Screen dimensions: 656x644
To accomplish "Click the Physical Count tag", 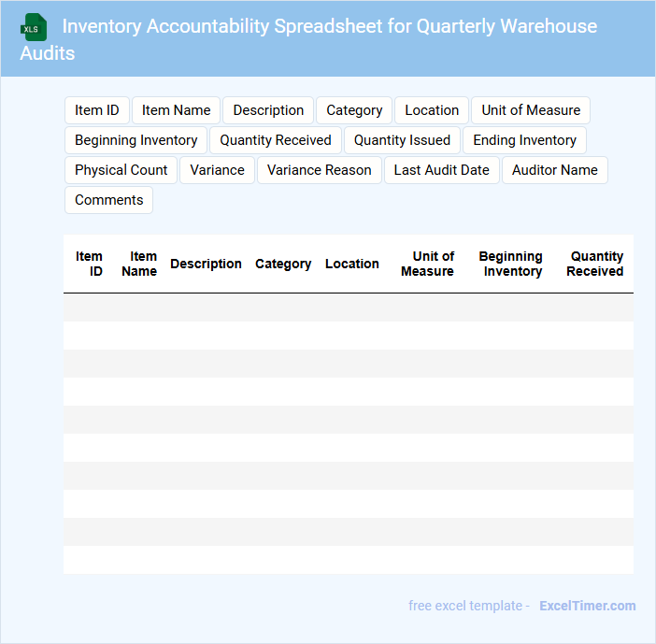I will tap(121, 170).
